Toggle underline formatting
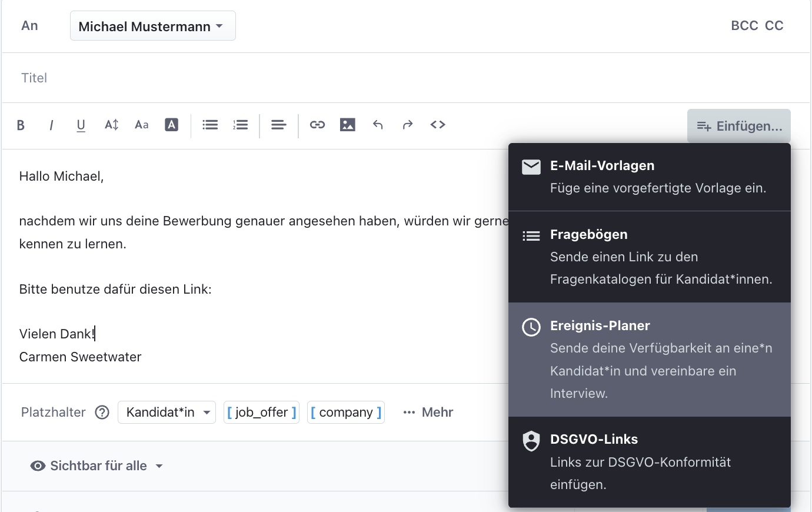 coord(81,125)
